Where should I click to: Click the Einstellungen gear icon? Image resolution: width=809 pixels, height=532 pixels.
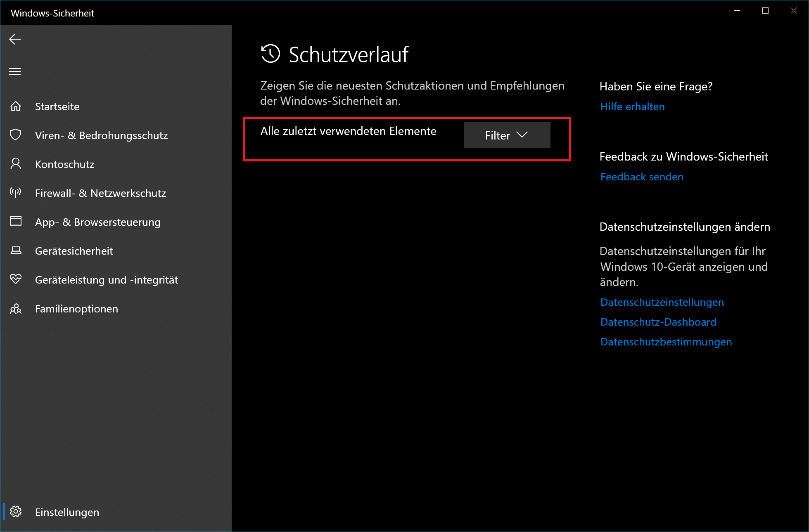[16, 512]
